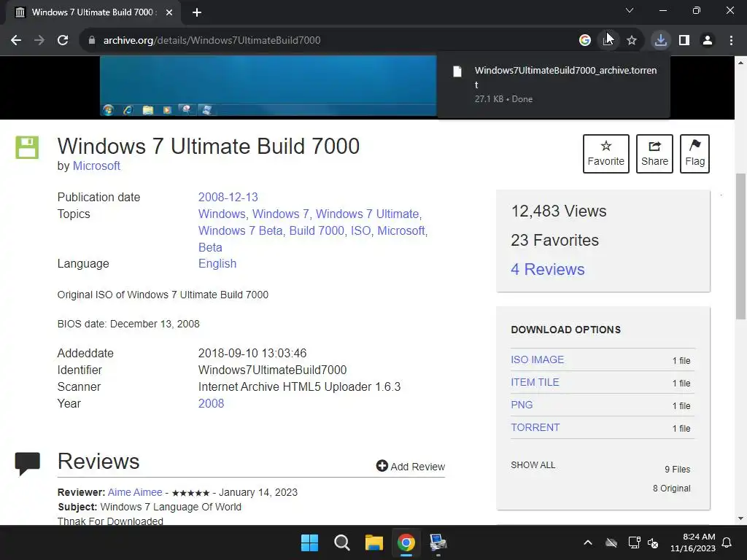Open the Windows 7 Ultimate topic link

tap(368, 214)
